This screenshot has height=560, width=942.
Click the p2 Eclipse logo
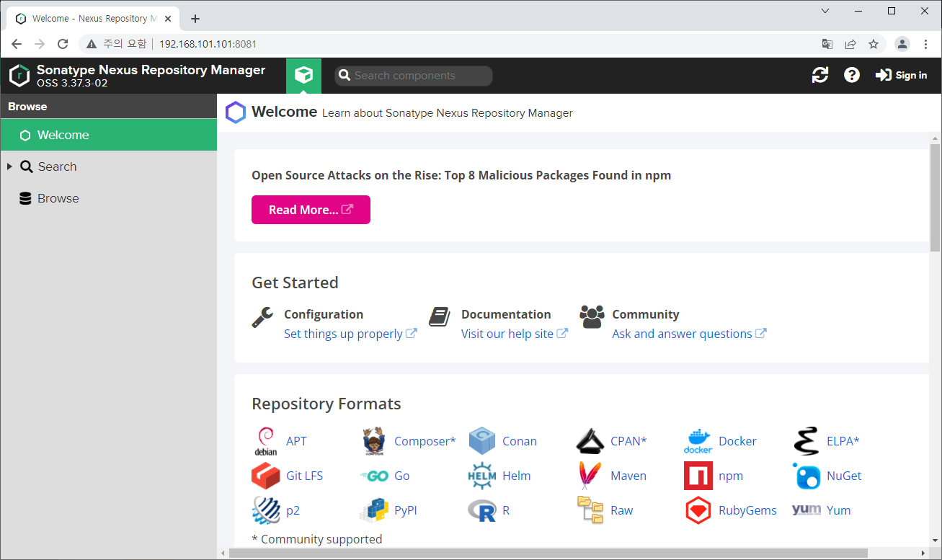266,510
